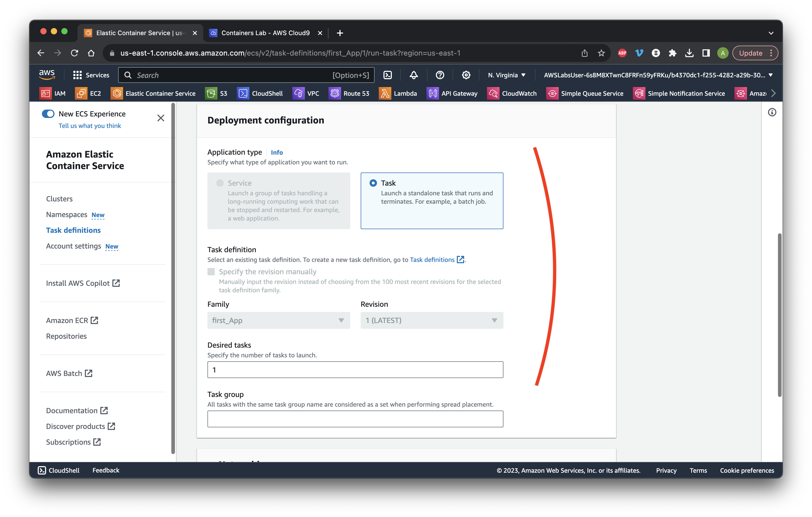Screen dimensions: 812x517
Task: Open Task definitions external link in description
Action: (437, 260)
